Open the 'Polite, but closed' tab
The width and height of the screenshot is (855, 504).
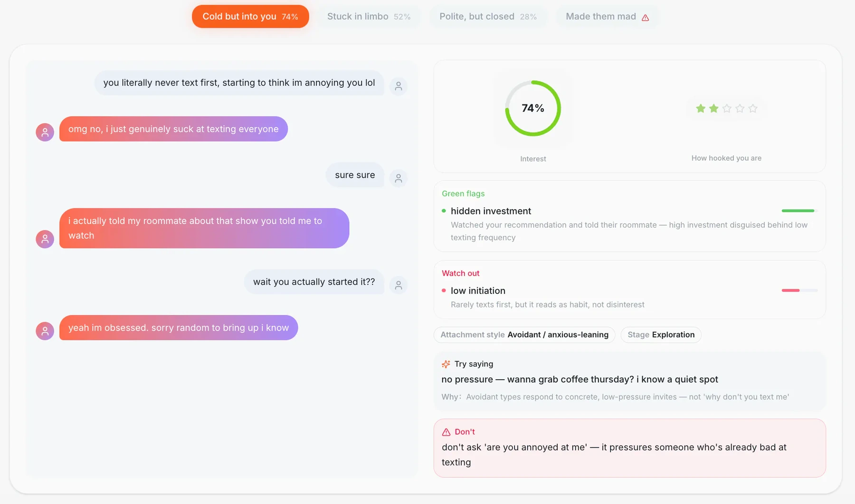point(488,17)
